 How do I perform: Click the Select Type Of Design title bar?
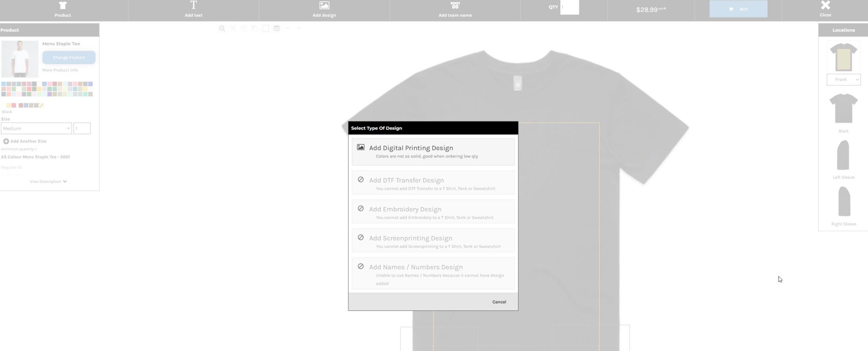tap(433, 128)
